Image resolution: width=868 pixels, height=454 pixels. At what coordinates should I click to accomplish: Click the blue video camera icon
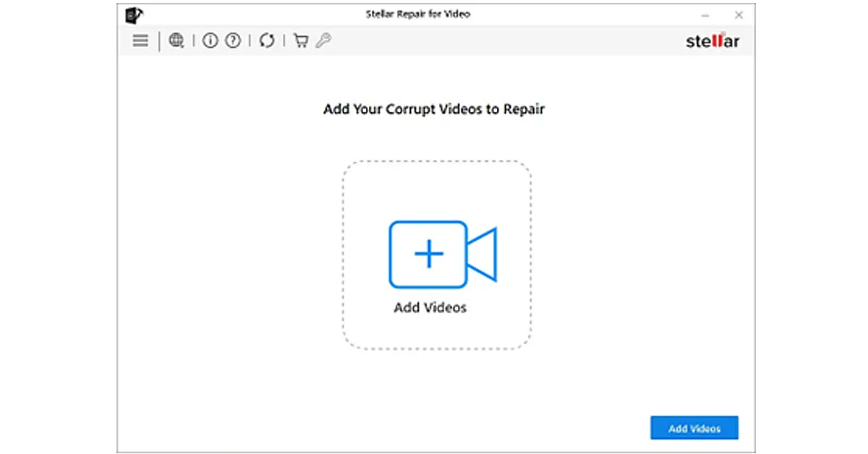(x=442, y=254)
